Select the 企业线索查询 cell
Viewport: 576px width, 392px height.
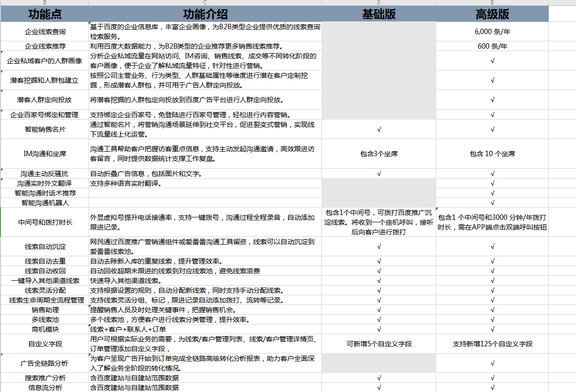click(x=45, y=32)
